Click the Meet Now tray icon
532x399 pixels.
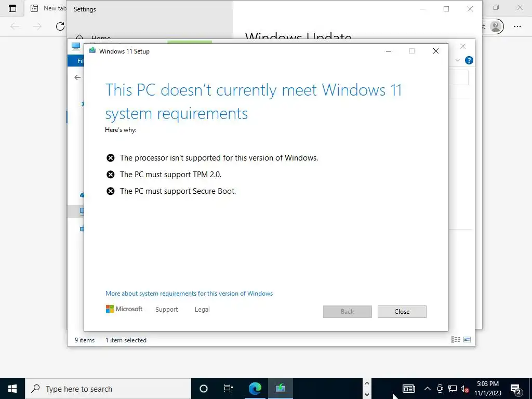[x=440, y=389]
